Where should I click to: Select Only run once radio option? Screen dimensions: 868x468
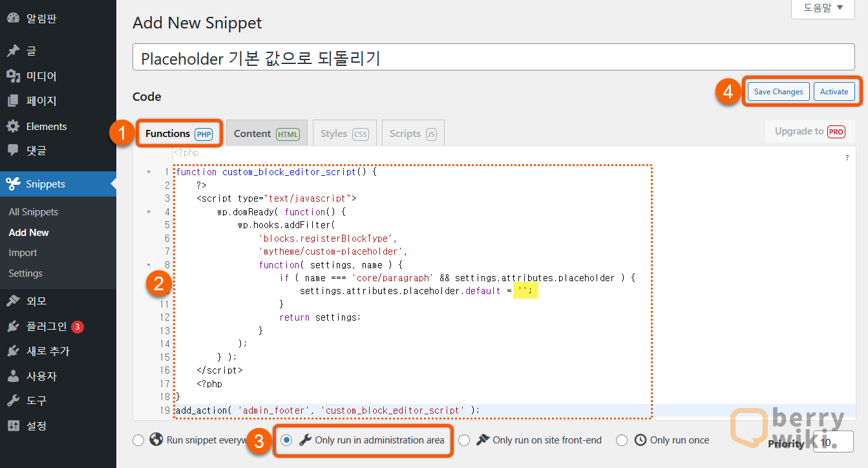click(622, 440)
